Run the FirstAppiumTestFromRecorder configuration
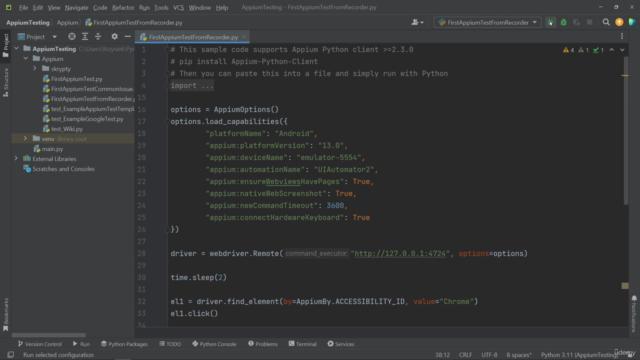Screen dimensions: 640x360 550,22
